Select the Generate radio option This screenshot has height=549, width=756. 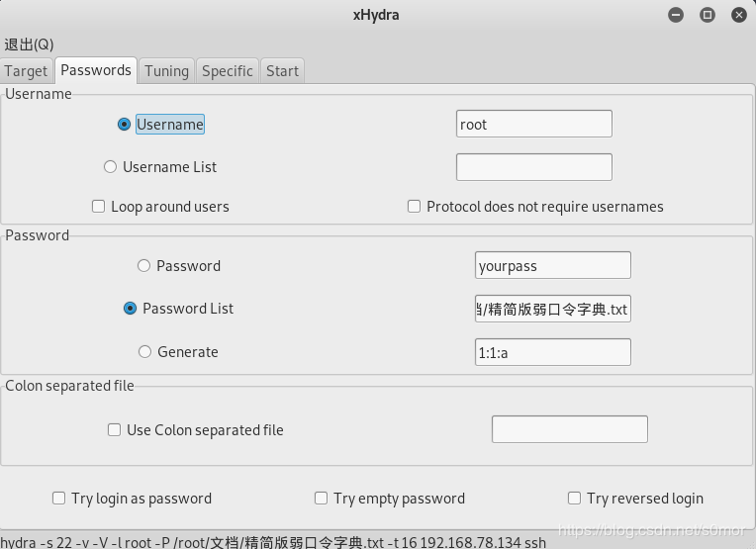(145, 351)
